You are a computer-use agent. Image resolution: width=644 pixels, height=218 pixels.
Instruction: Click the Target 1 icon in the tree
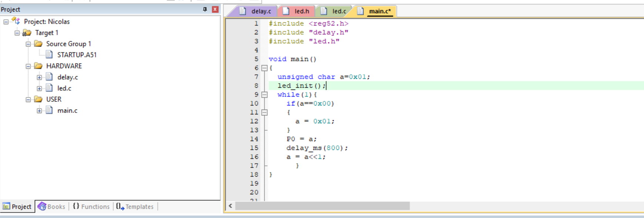click(27, 33)
